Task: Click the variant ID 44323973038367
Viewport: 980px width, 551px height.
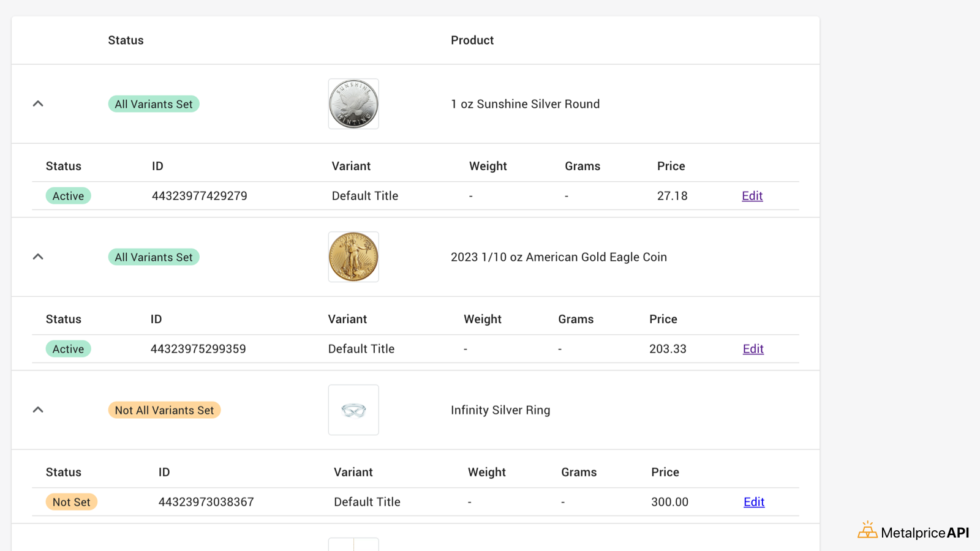Action: click(x=206, y=501)
